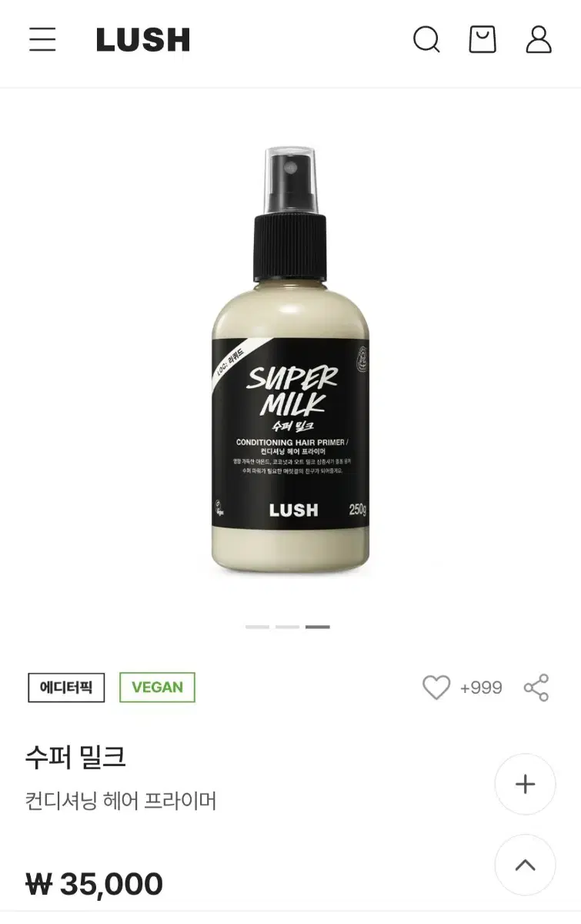Open the search magnifier icon
Image resolution: width=581 pixels, height=924 pixels.
(426, 39)
